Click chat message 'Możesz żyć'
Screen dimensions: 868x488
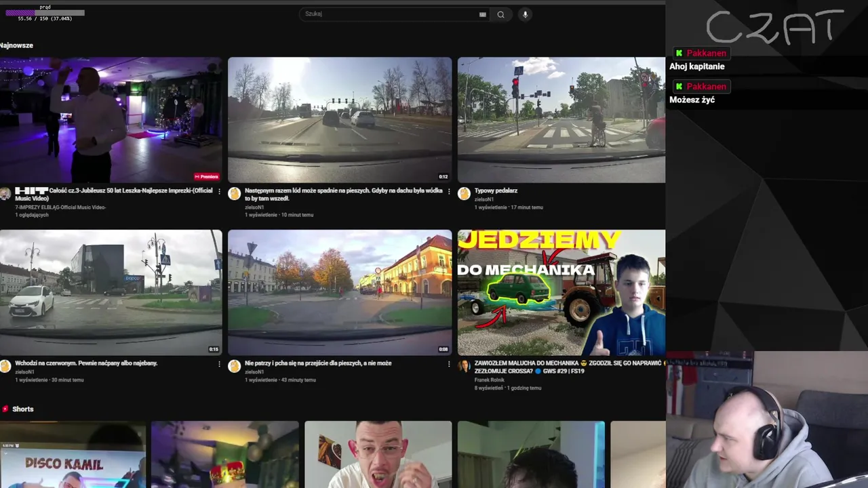point(692,100)
